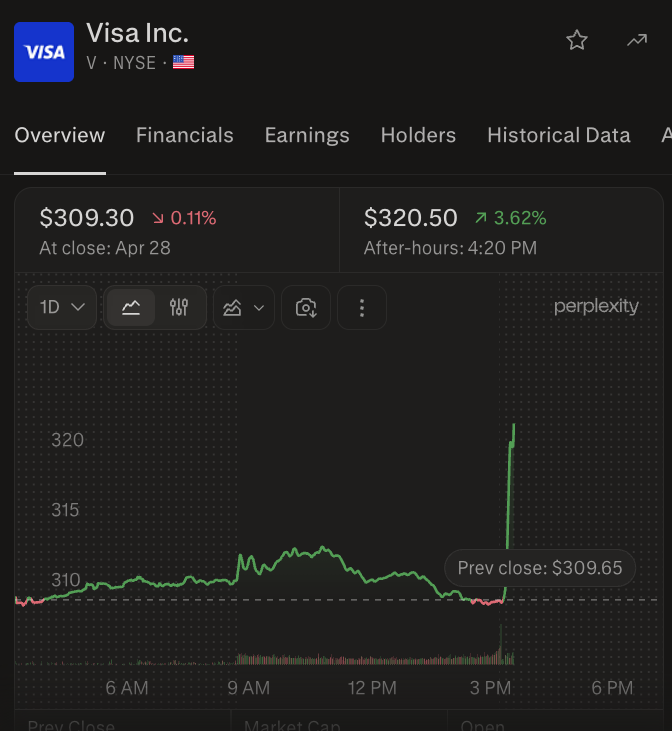Screen dimensions: 672x731
Task: Click the 6 PM time axis label
Action: click(x=612, y=688)
